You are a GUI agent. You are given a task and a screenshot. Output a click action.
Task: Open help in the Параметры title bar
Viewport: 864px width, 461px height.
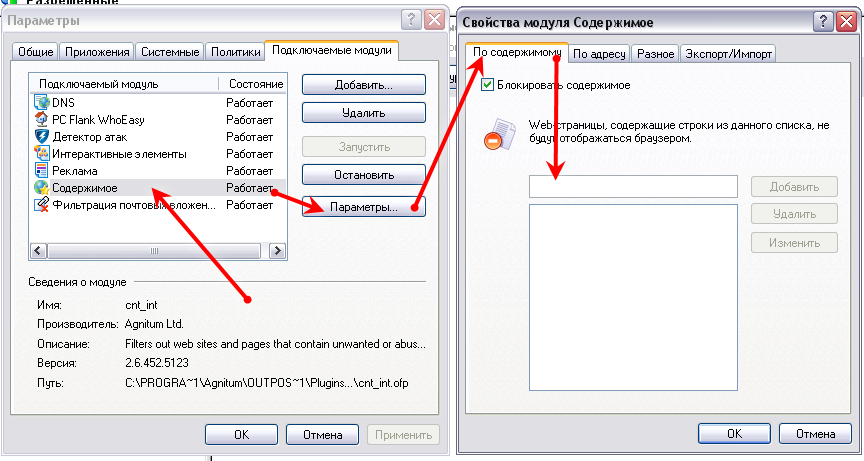tap(411, 20)
